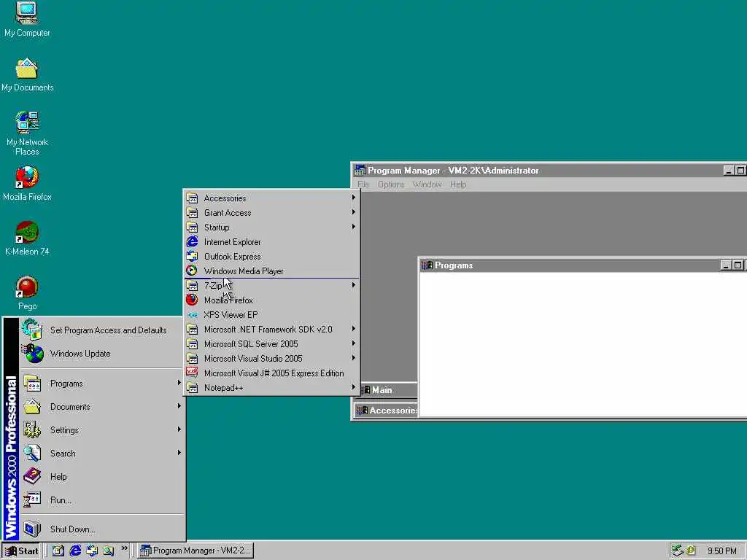The width and height of the screenshot is (747, 560).
Task: Open the Search entry in Start menu
Action: point(101,454)
